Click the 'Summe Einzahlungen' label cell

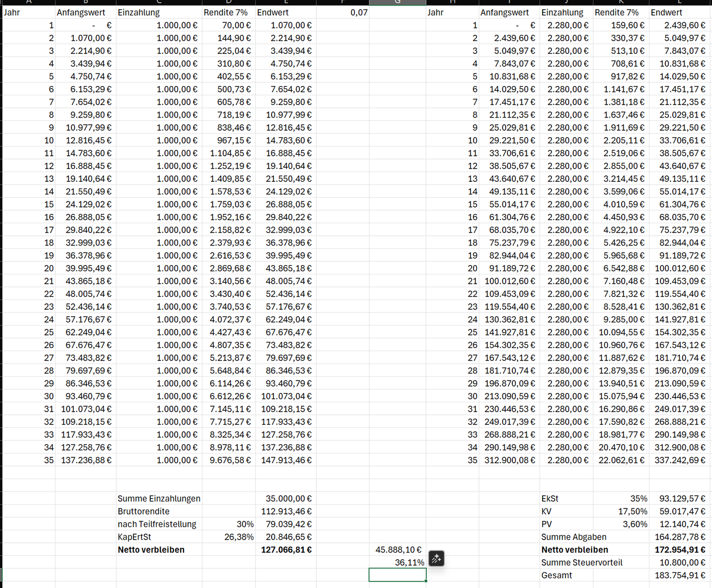(158, 499)
